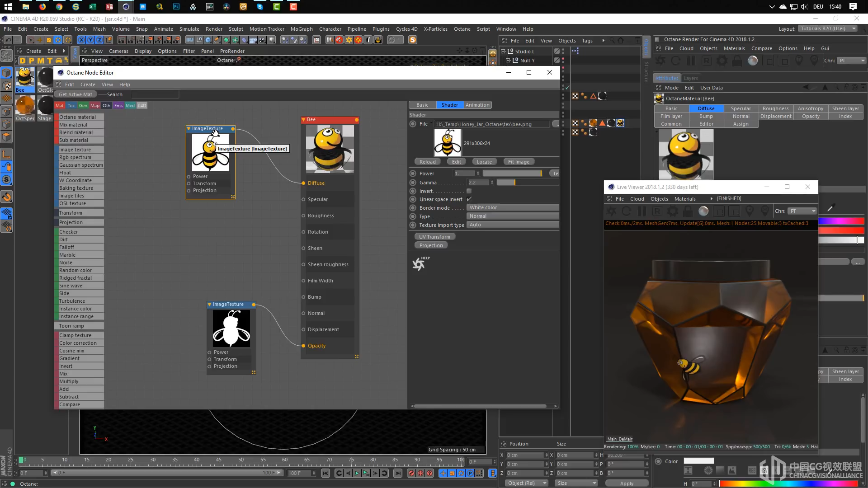Screen dimensions: 868x488
Task: Click the Color radio circle in attributes
Action: [x=658, y=461]
